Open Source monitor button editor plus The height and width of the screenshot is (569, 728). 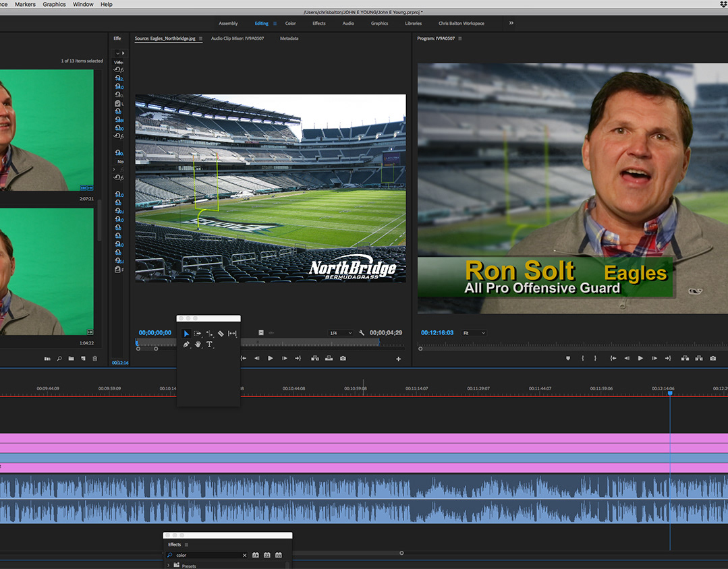[x=398, y=359]
